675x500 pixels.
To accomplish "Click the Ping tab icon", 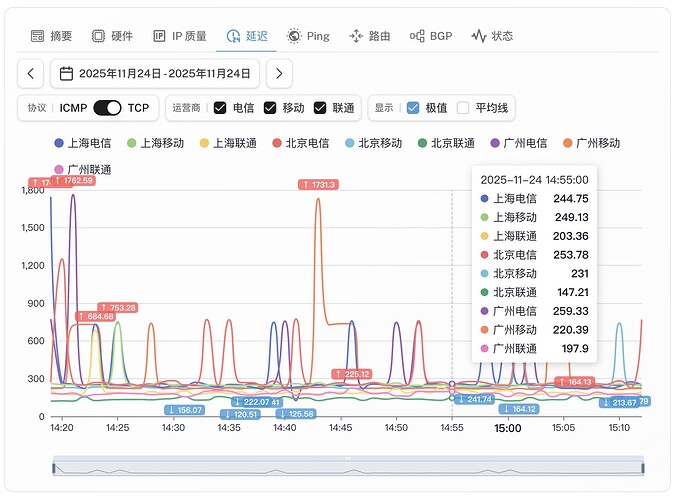I will (294, 36).
